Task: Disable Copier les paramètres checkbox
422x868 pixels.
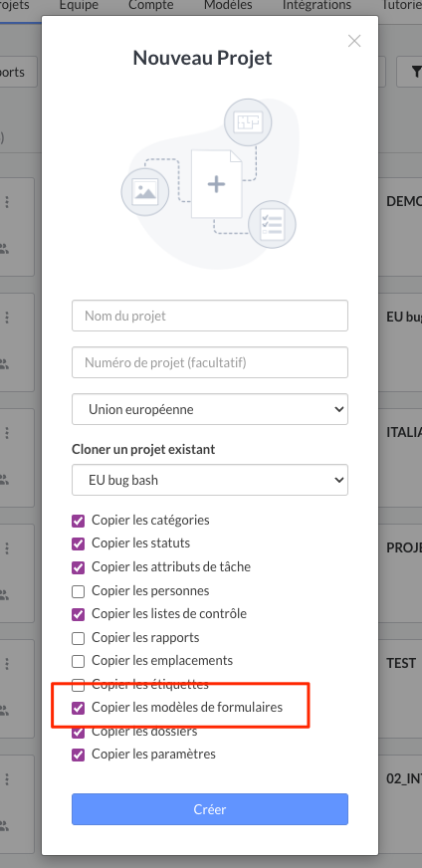Action: (79, 755)
